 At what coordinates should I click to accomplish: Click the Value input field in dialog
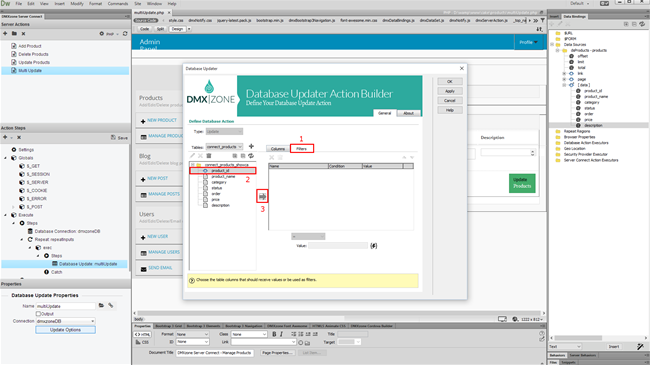(x=338, y=246)
